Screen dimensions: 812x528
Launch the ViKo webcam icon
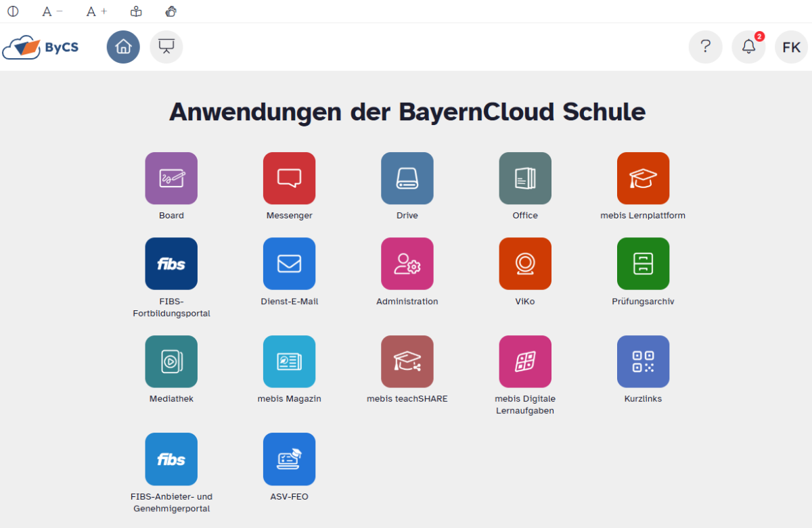tap(525, 264)
